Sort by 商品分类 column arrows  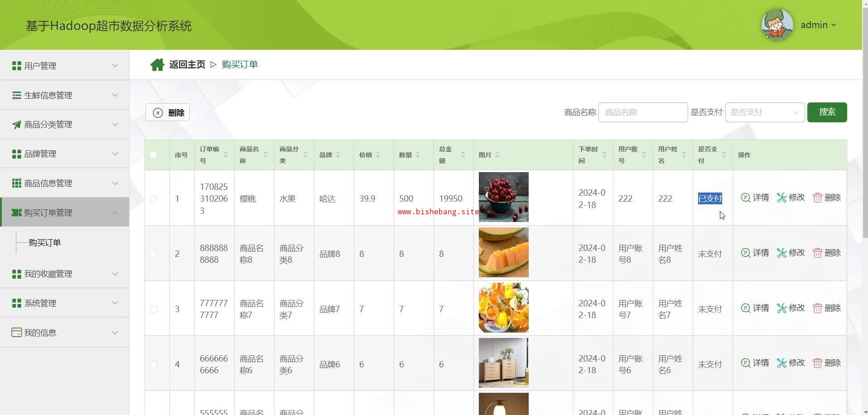(x=305, y=155)
